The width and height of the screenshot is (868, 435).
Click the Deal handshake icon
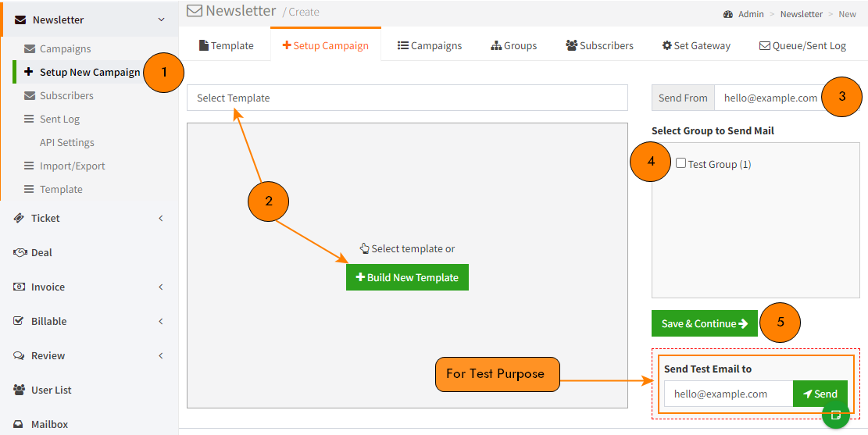click(20, 252)
